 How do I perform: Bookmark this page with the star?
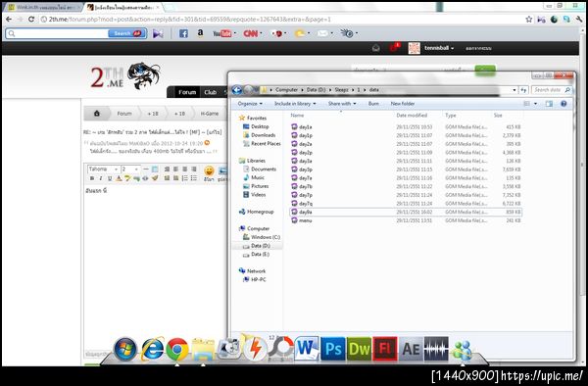pyautogui.click(x=529, y=20)
